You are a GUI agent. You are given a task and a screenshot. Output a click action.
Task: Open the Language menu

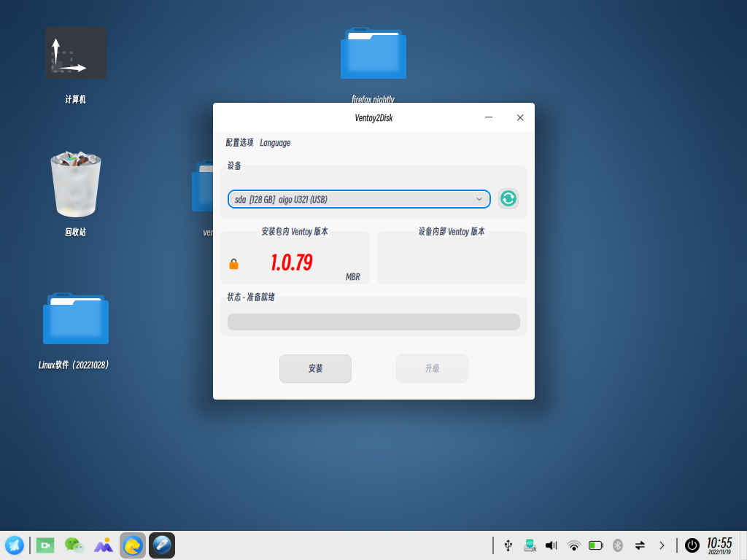[275, 143]
